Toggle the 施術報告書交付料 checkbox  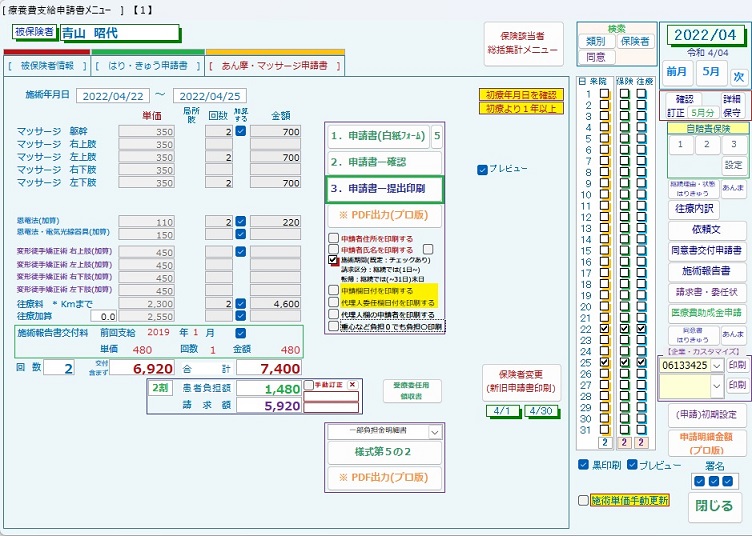click(241, 333)
